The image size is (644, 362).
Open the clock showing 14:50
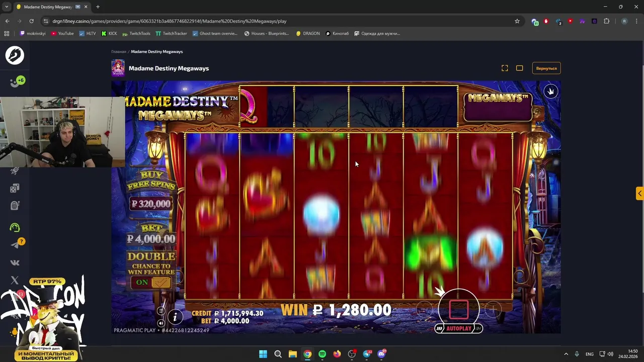click(628, 354)
